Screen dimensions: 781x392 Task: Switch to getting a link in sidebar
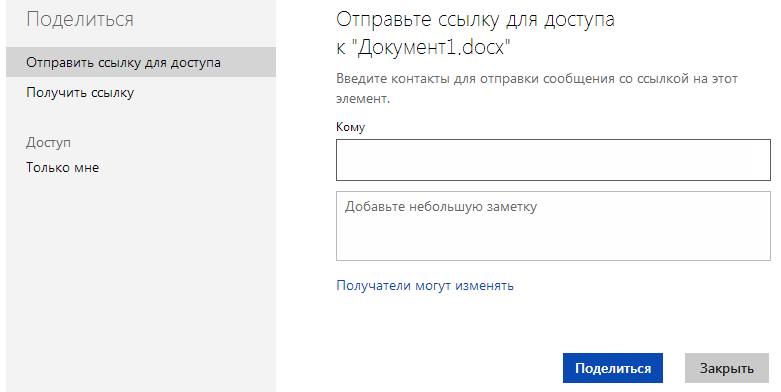click(x=80, y=93)
